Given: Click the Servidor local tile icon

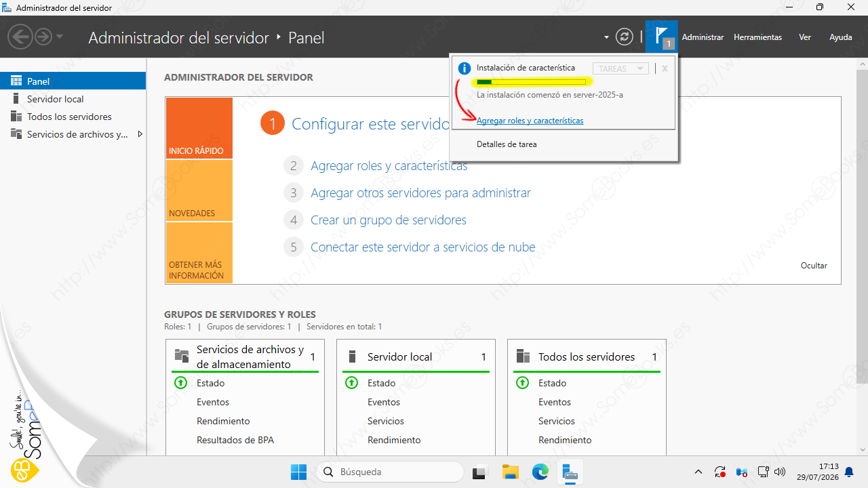Looking at the screenshot, I should click(352, 357).
